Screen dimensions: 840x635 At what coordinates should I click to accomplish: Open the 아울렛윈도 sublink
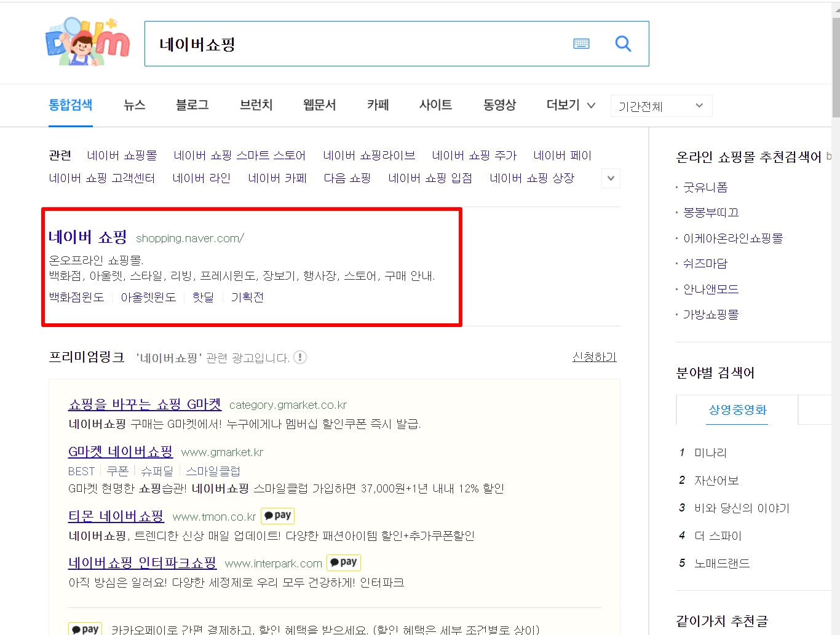[x=148, y=298]
